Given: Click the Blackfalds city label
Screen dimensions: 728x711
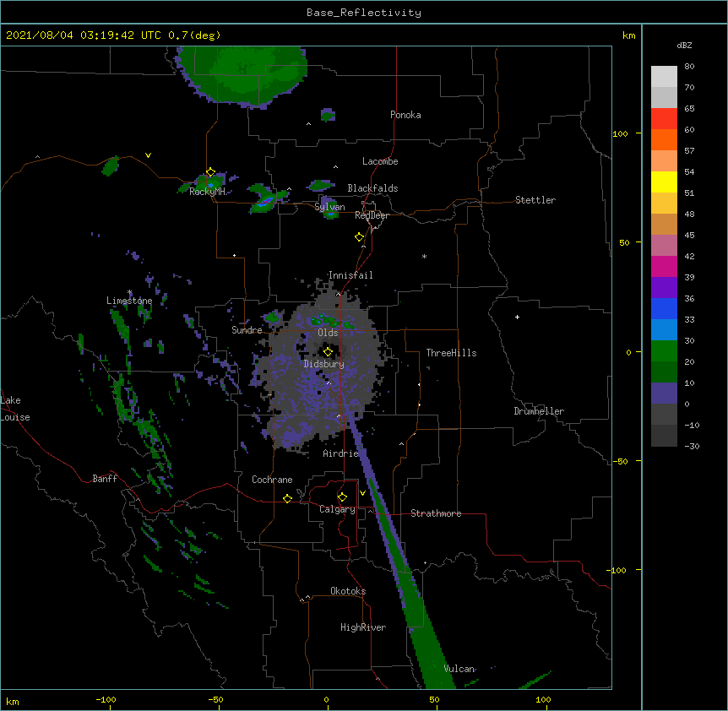Looking at the screenshot, I should [x=372, y=188].
